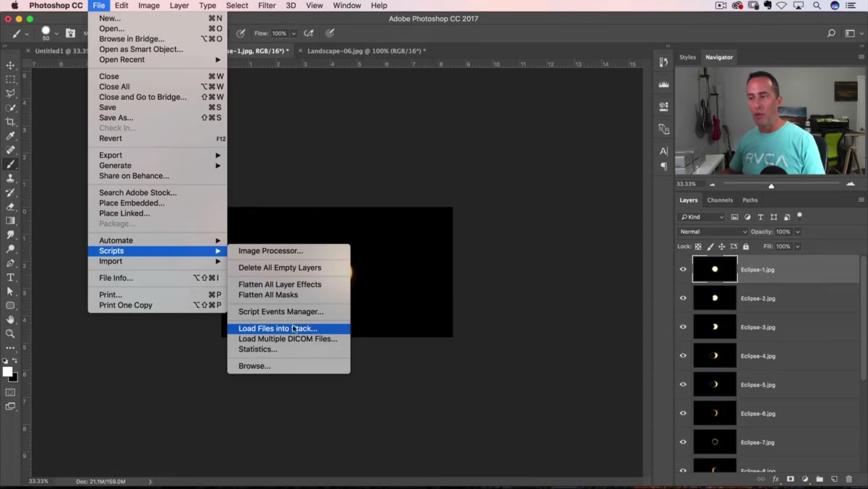This screenshot has width=868, height=489.
Task: Expand the Automate submenu
Action: click(x=158, y=240)
